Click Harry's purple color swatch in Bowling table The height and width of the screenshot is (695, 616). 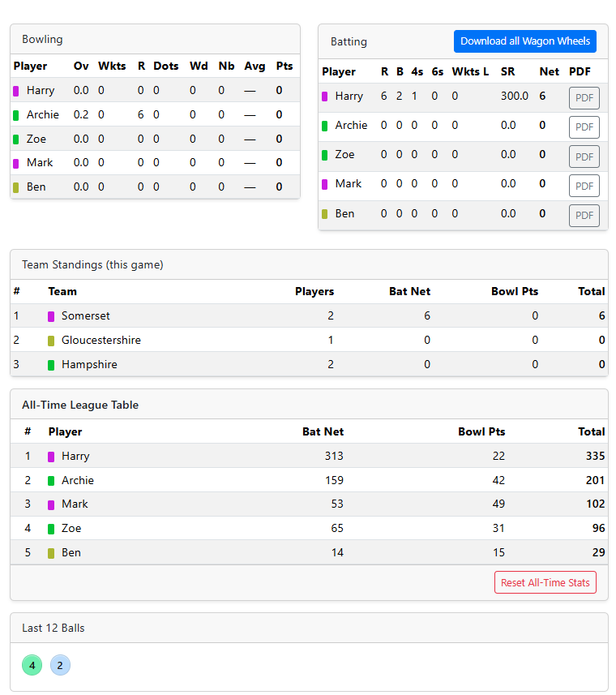[16, 90]
